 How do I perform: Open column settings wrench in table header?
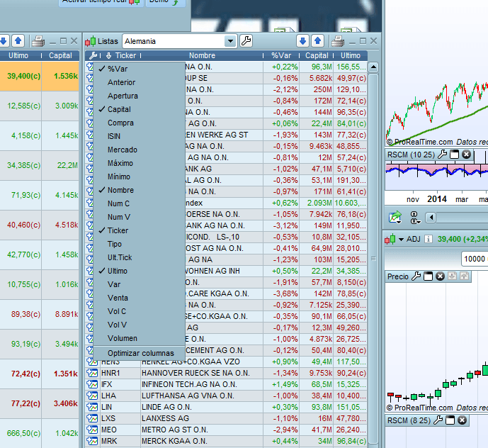coord(93,56)
